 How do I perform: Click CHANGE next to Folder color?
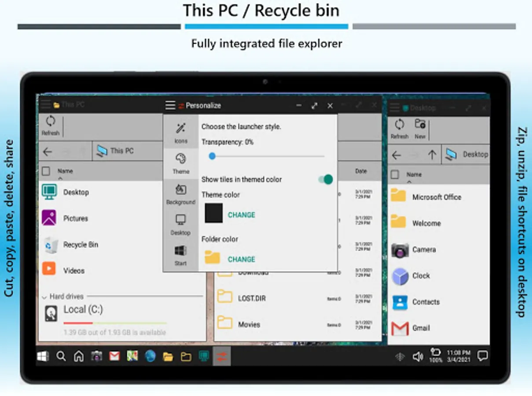tap(242, 260)
